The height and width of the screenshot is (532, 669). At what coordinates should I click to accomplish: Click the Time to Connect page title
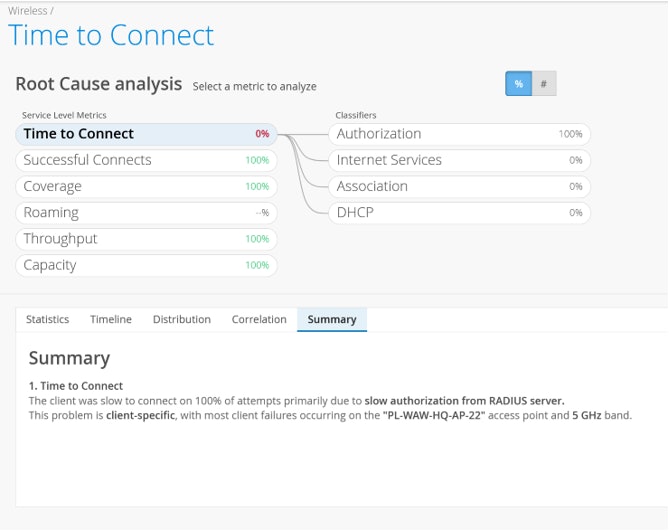[111, 36]
